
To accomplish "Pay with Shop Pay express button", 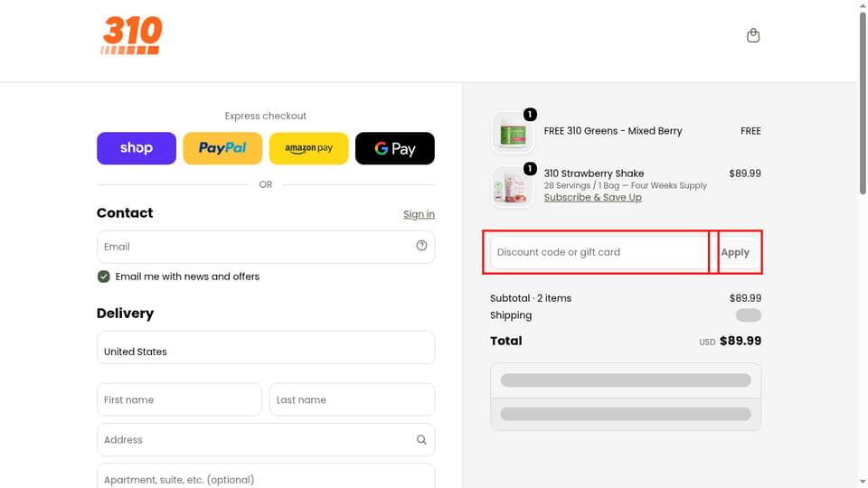I will (x=137, y=148).
